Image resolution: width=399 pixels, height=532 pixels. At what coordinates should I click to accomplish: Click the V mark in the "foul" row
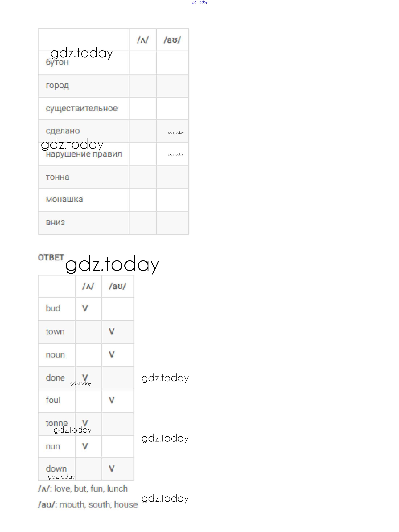112,400
